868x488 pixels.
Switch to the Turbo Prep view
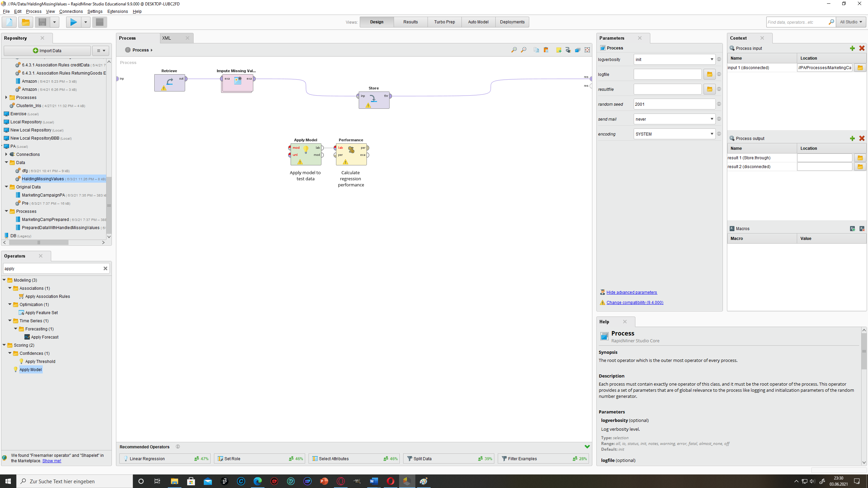(x=445, y=22)
